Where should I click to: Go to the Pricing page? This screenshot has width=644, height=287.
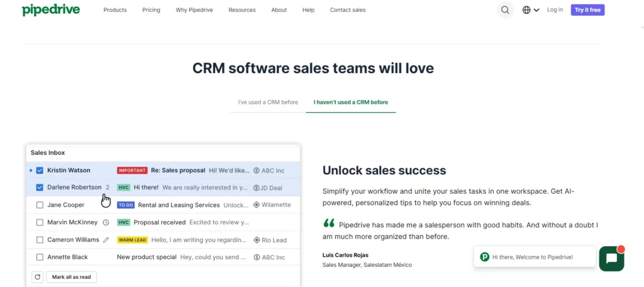tap(151, 10)
